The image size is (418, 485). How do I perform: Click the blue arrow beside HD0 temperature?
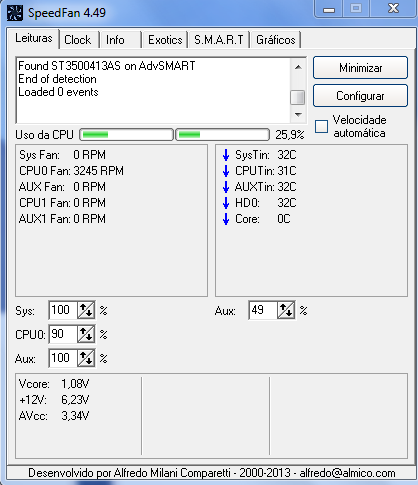pos(226,203)
